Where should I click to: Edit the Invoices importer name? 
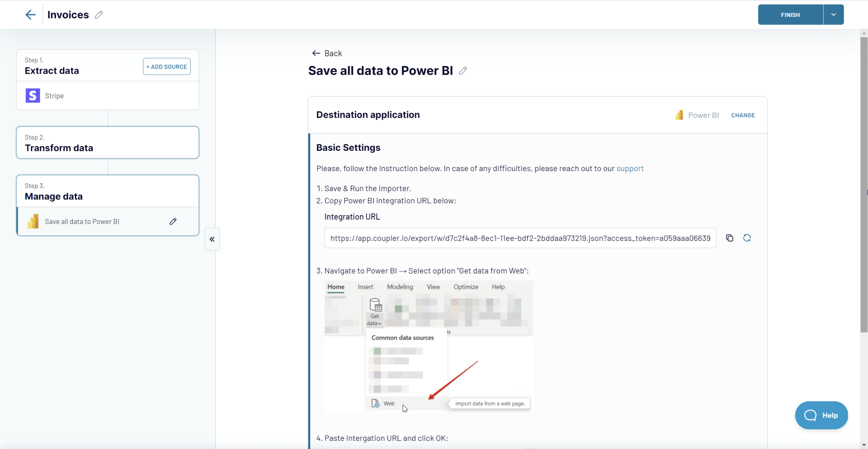[x=99, y=14]
